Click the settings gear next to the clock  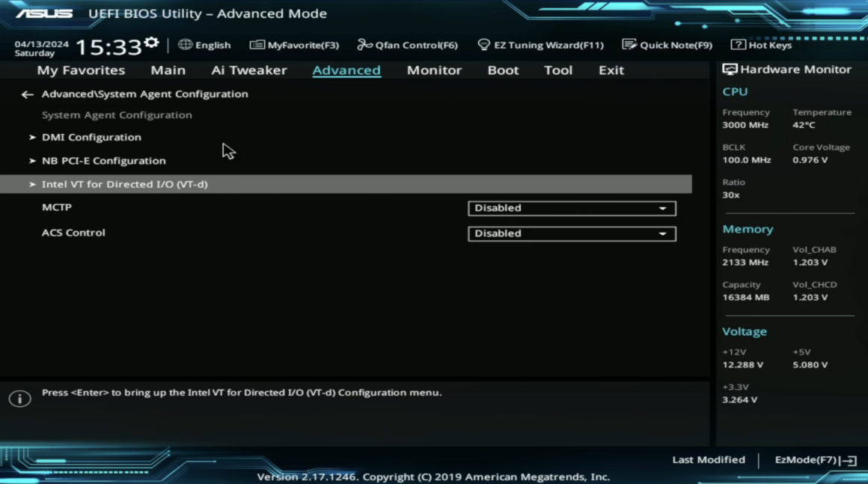pyautogui.click(x=151, y=43)
